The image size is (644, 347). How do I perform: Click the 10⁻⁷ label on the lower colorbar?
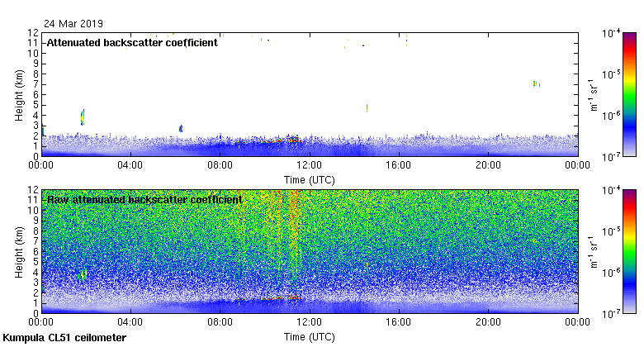click(x=611, y=314)
